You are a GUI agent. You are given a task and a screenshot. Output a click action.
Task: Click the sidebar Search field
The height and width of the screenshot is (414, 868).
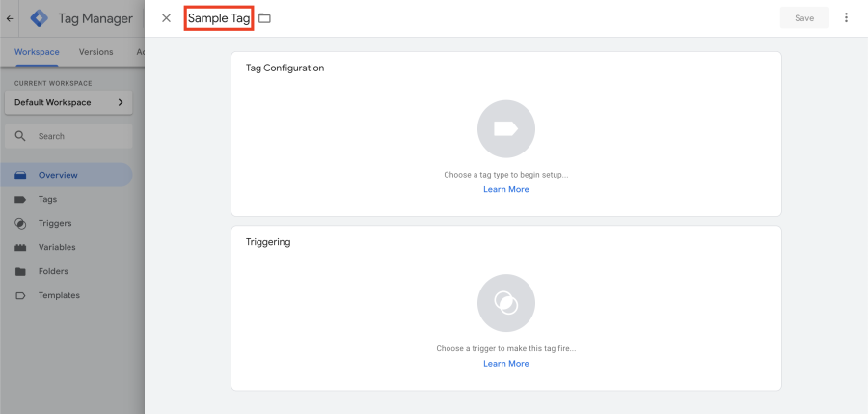[68, 136]
